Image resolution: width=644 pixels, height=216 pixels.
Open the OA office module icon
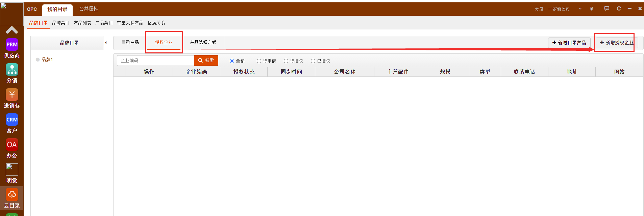tap(12, 145)
